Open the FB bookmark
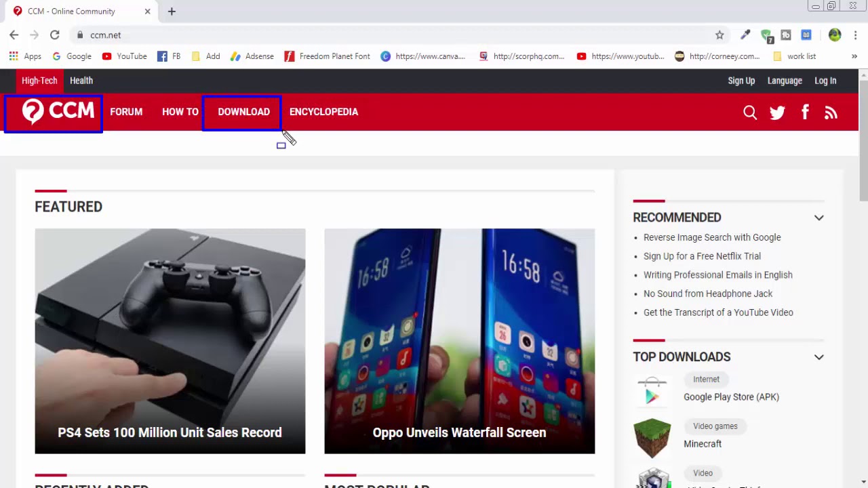Screen dimensions: 868x488 click(169, 56)
